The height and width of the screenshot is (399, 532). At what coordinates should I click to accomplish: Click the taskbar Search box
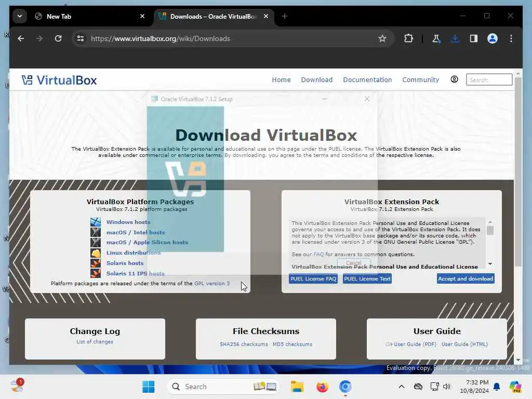point(223,387)
